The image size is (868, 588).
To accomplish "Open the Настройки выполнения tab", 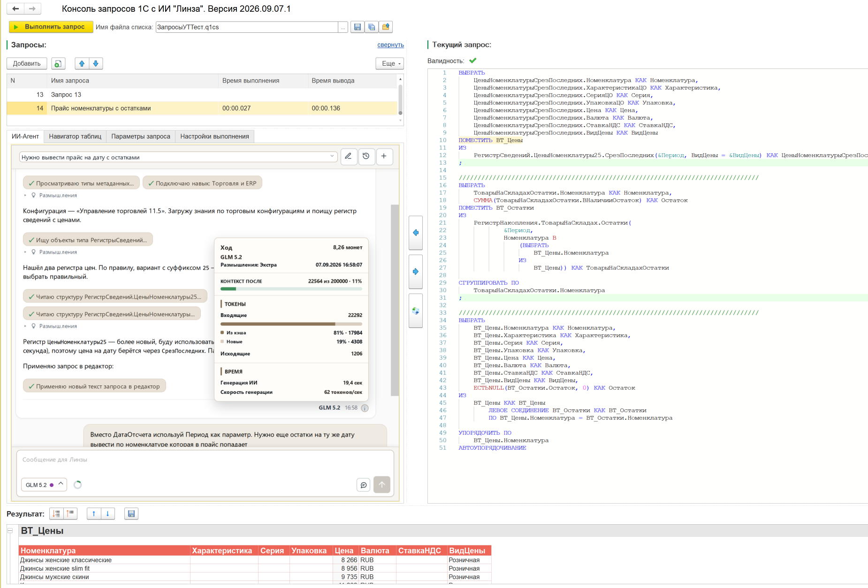I will click(214, 136).
